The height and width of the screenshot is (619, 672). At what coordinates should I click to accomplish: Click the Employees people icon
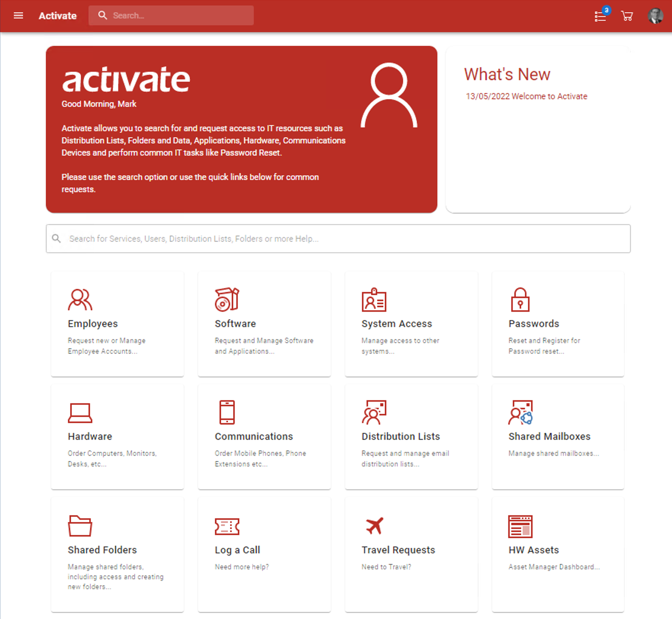tap(80, 300)
